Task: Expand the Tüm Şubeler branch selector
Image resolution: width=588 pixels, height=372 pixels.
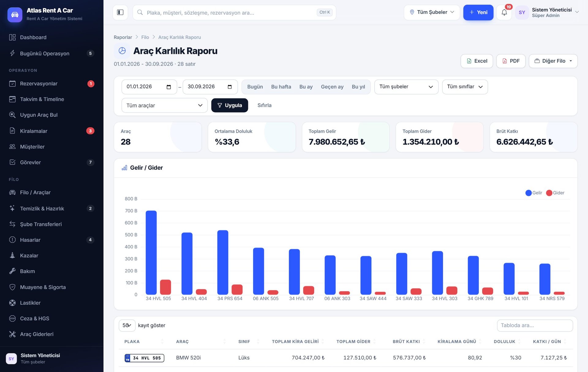Action: (x=432, y=12)
